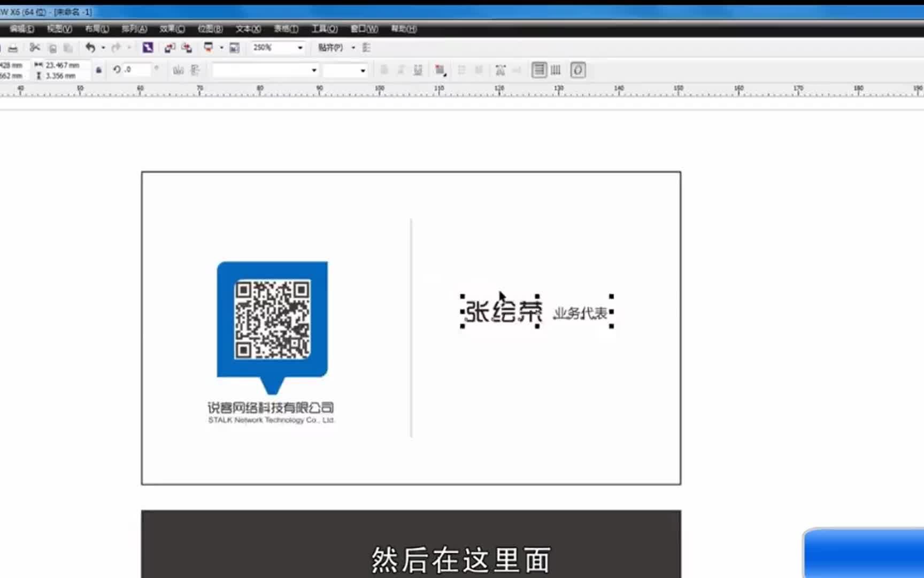924x578 pixels.
Task: Open the text alignment icon
Action: (440, 70)
